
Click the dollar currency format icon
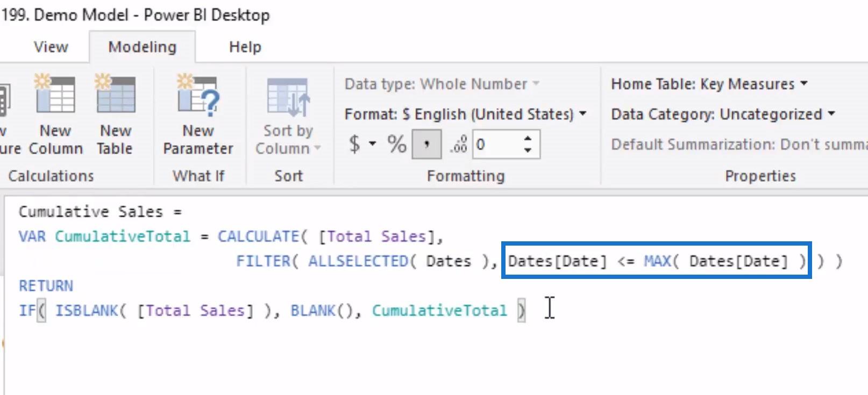click(x=354, y=144)
